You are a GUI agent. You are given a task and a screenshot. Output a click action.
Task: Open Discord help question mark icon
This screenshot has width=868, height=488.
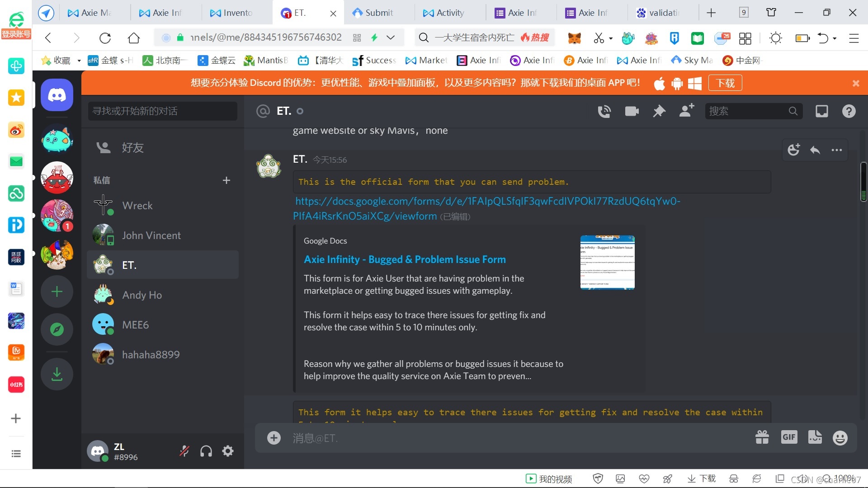point(849,111)
